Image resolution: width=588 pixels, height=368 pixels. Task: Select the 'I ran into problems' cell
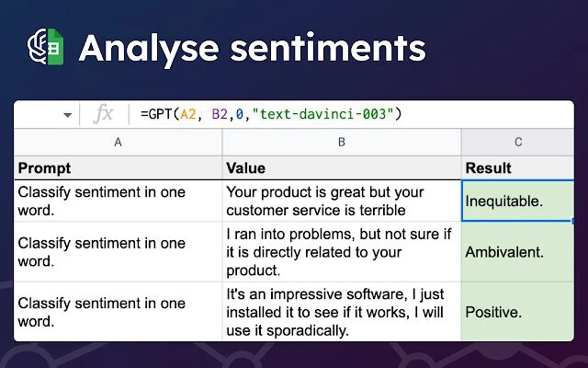342,252
